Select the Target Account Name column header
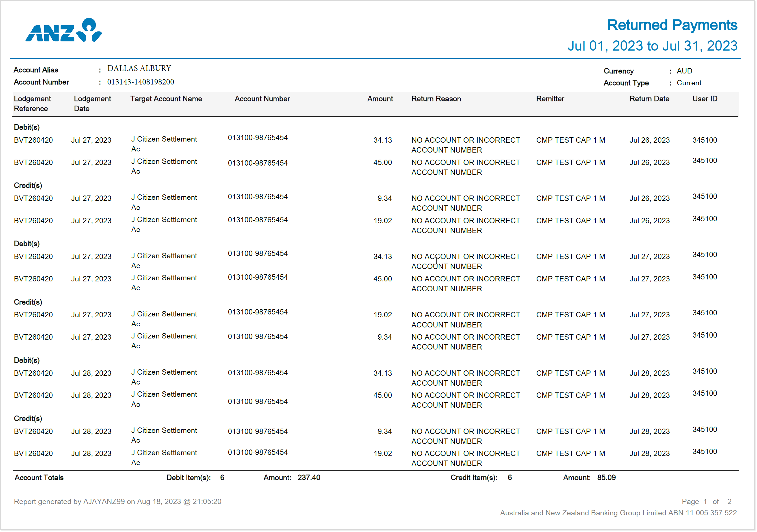The image size is (757, 532). (x=166, y=99)
